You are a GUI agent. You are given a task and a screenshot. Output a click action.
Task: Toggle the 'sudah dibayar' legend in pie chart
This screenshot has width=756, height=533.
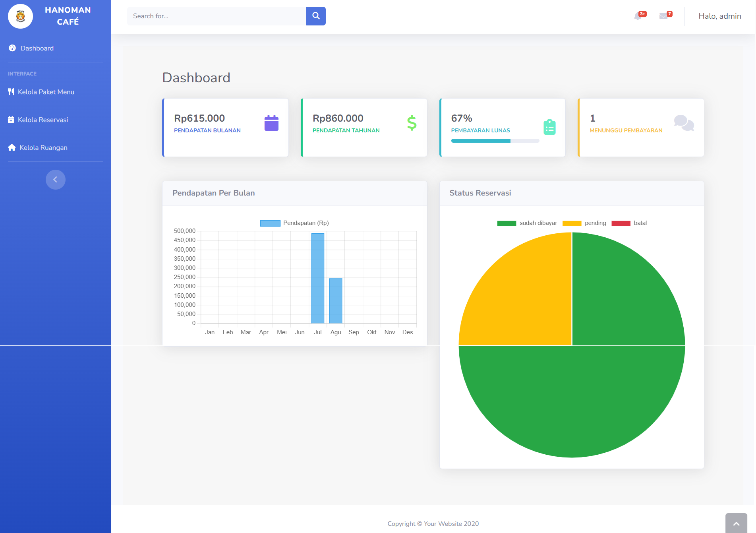(527, 223)
